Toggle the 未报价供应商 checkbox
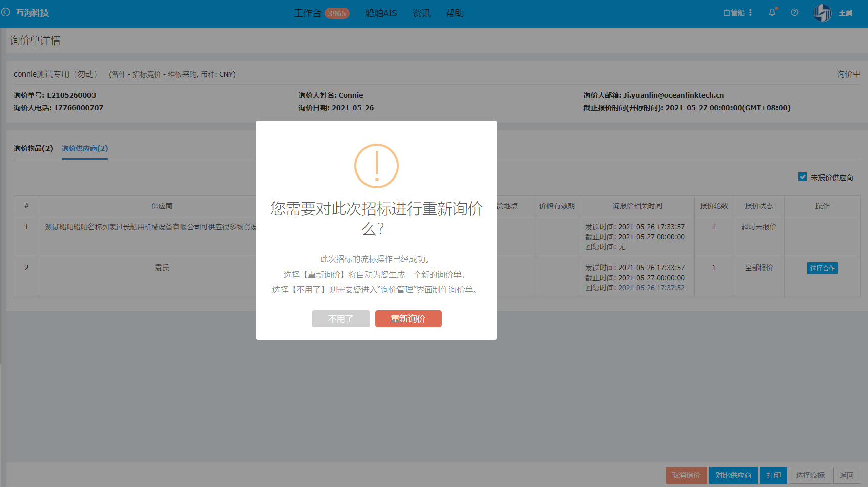 point(802,177)
